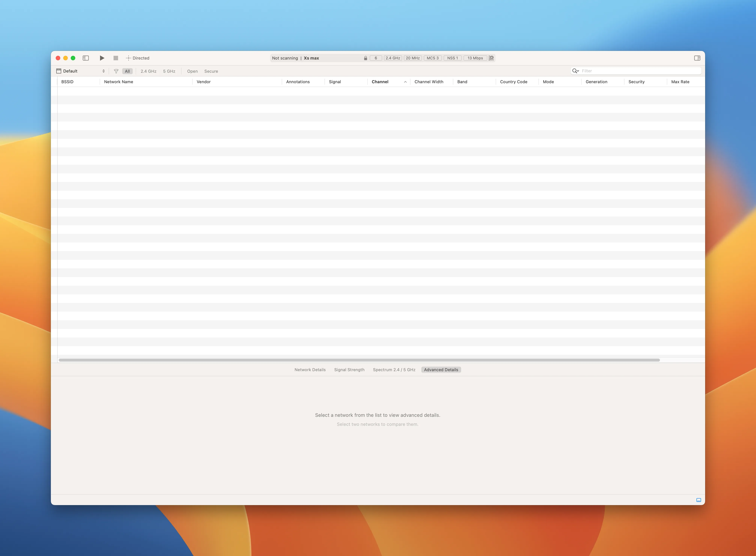Open the search magnifier dropdown
This screenshot has width=756, height=556.
click(575, 71)
